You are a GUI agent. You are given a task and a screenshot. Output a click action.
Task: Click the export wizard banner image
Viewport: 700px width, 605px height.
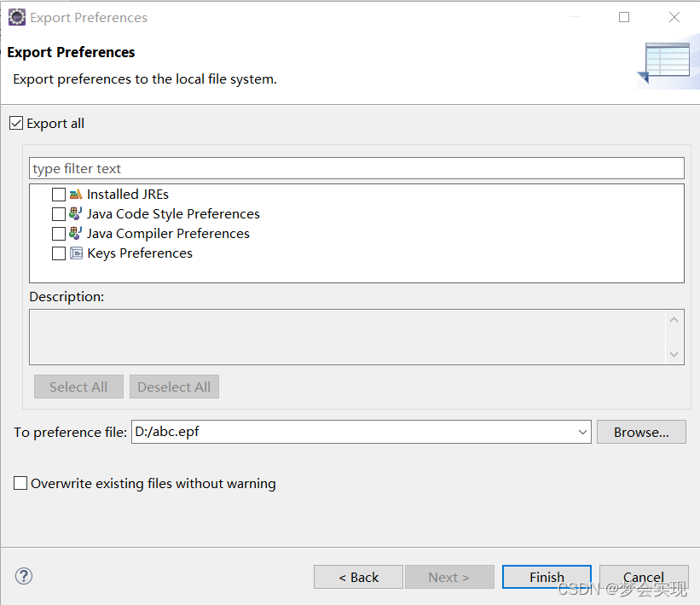click(663, 63)
